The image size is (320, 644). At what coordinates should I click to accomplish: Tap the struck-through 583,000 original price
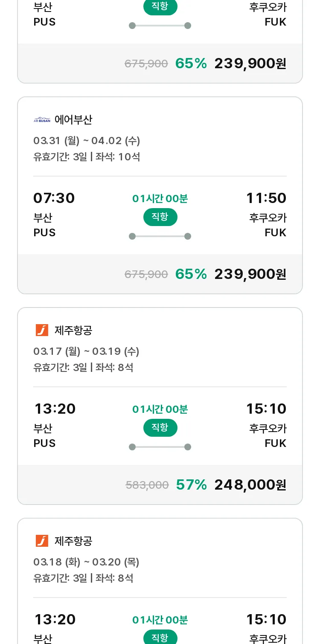pos(147,485)
